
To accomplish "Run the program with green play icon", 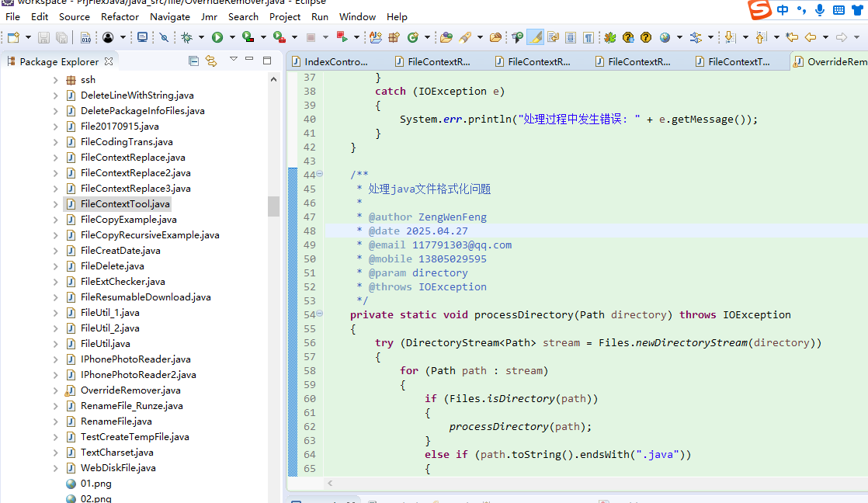I will [x=217, y=37].
